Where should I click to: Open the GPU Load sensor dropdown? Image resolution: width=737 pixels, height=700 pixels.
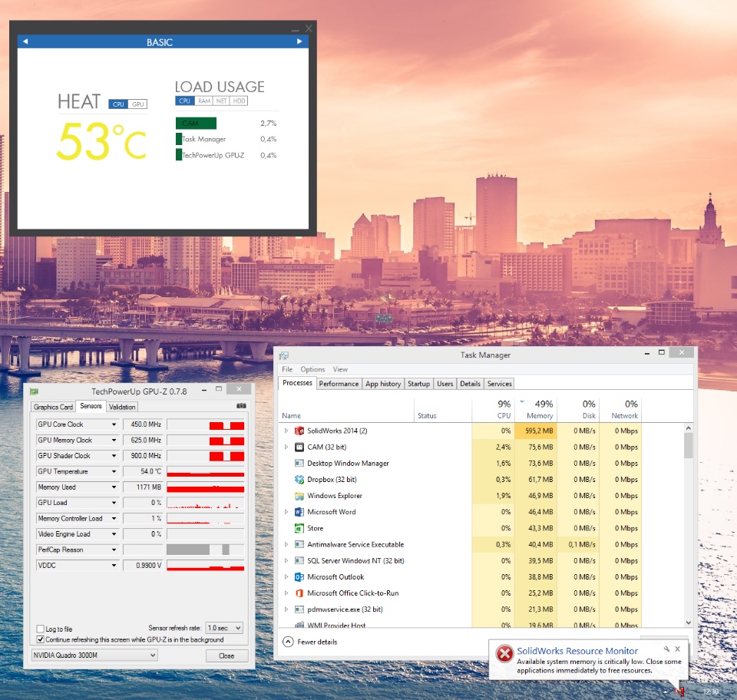pos(114,503)
